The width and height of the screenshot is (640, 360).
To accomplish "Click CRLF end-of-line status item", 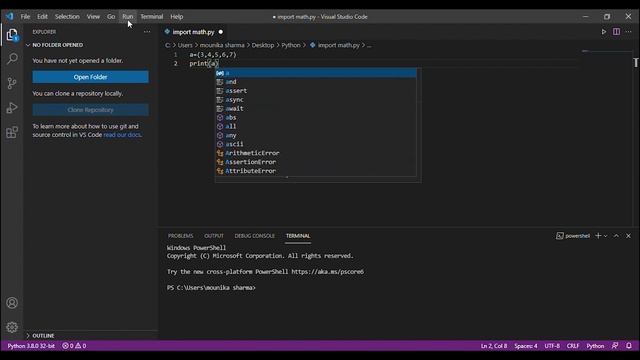I will [x=573, y=346].
